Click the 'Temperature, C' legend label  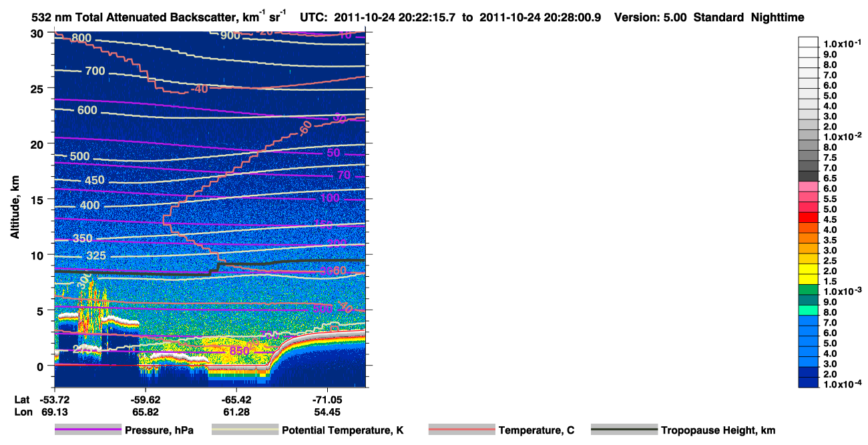[x=536, y=430]
